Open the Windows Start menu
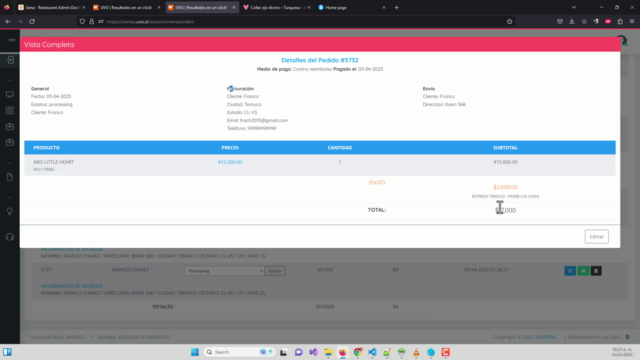The width and height of the screenshot is (640, 360). click(x=195, y=352)
